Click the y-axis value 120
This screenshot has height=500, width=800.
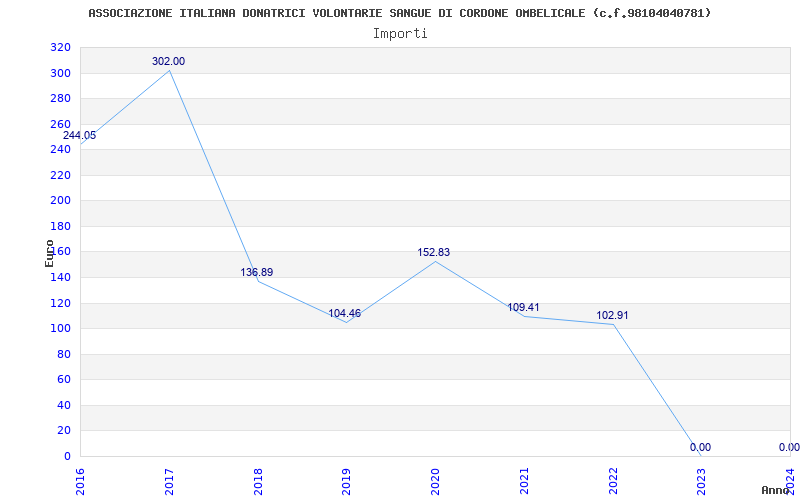(61, 303)
